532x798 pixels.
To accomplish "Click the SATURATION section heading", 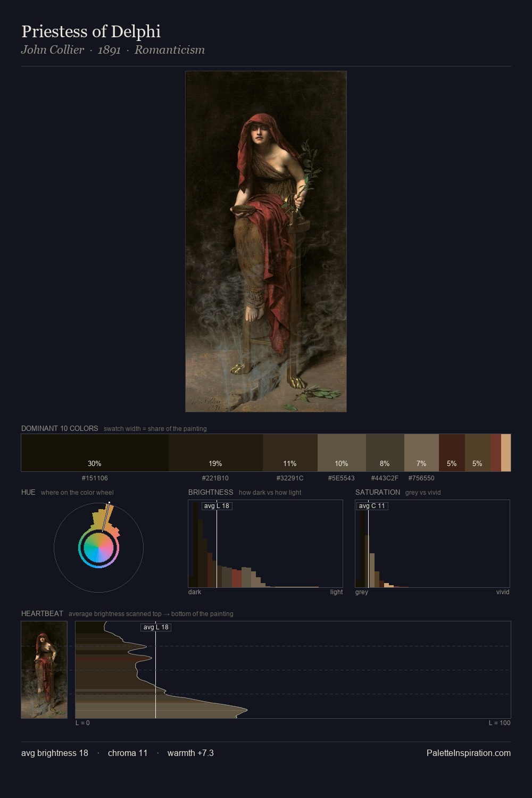I will 378,492.
